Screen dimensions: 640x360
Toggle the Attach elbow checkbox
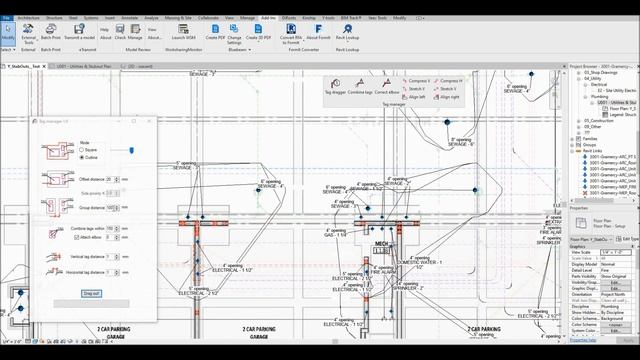[x=76, y=237]
